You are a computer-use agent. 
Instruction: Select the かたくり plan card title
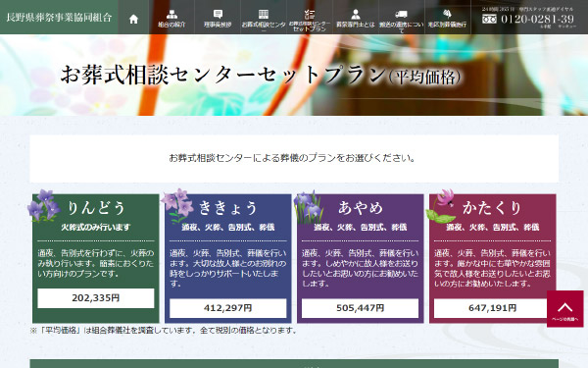pos(492,208)
